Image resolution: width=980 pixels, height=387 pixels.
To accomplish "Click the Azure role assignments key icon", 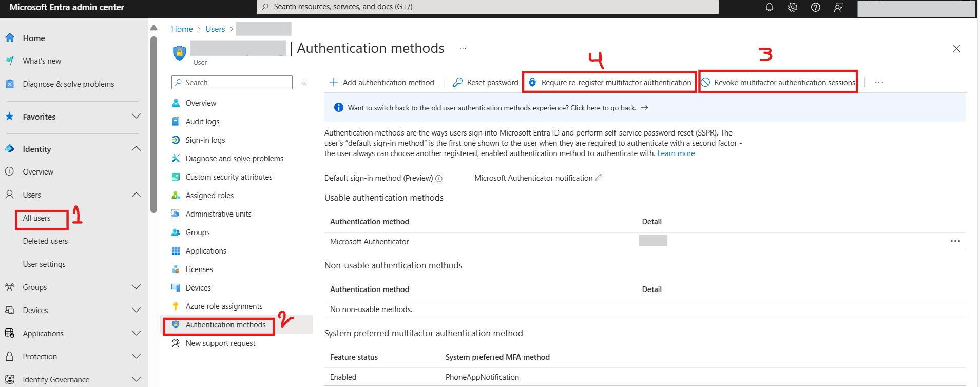I will tap(176, 306).
